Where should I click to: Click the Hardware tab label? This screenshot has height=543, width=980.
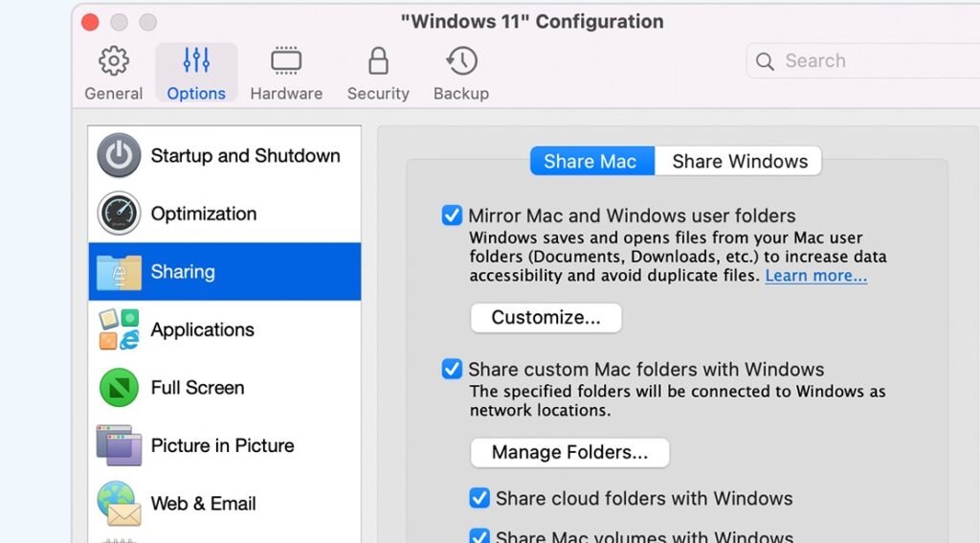point(286,94)
